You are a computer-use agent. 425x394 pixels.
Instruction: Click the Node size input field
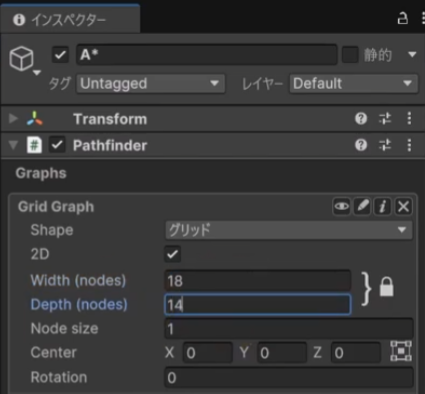(289, 329)
